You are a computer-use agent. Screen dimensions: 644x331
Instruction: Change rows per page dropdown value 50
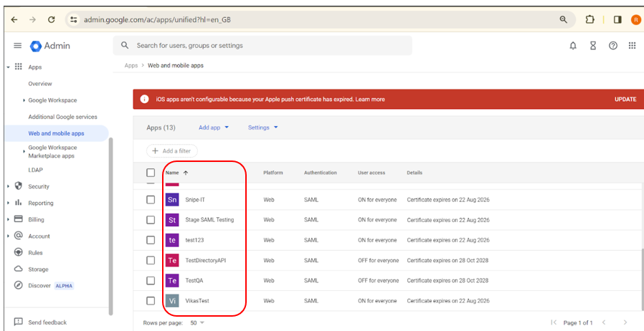coord(197,323)
